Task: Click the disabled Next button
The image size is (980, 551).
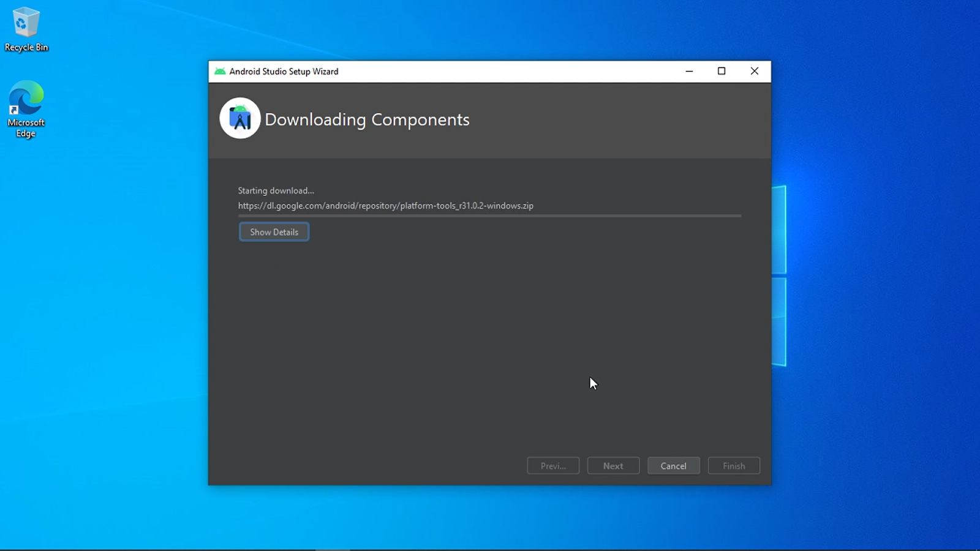Action: click(613, 466)
